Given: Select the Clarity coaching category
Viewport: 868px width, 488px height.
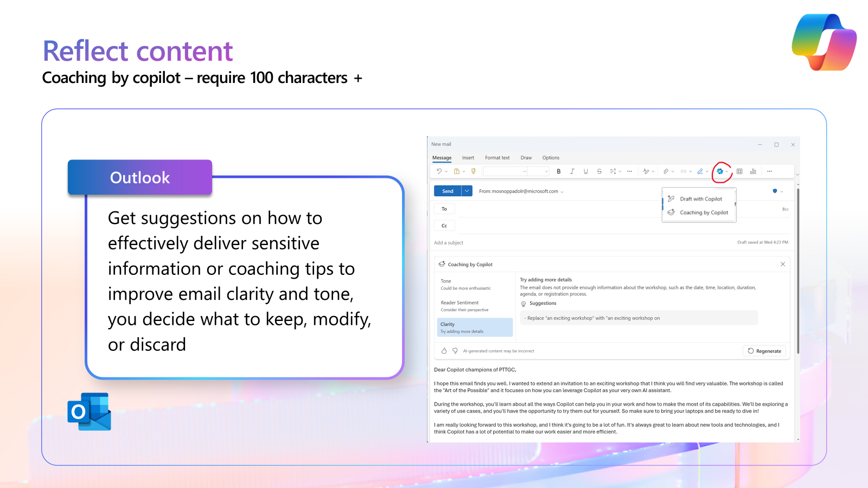Looking at the screenshot, I should click(475, 328).
